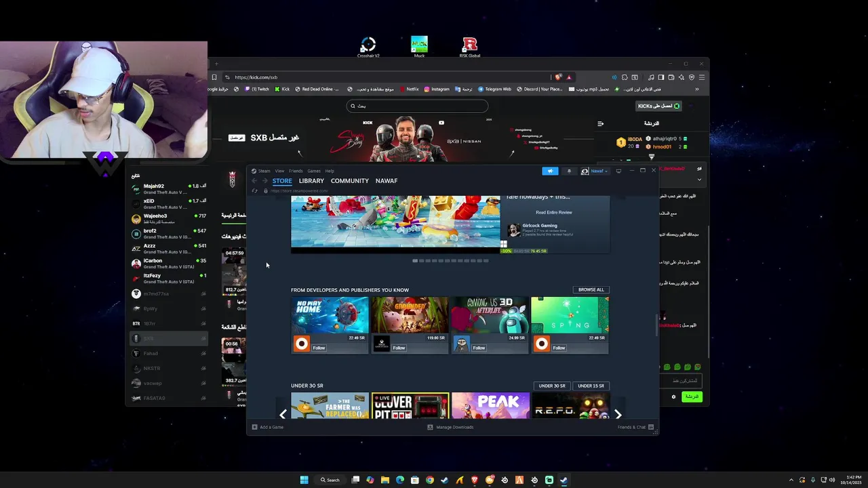Viewport: 868px width, 488px height.
Task: Open the No Way Home game thumbnail
Action: click(330, 315)
